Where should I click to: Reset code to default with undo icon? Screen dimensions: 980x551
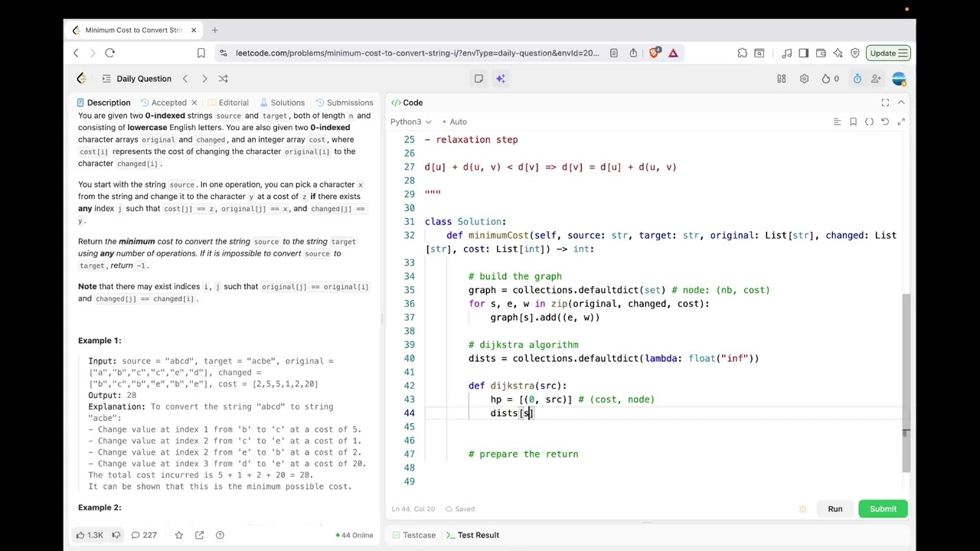[885, 122]
